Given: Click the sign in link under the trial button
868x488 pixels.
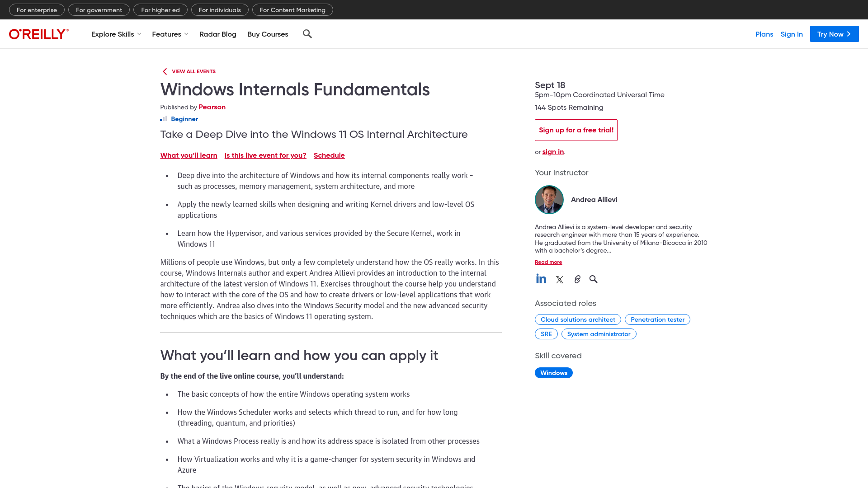Looking at the screenshot, I should tap(553, 152).
